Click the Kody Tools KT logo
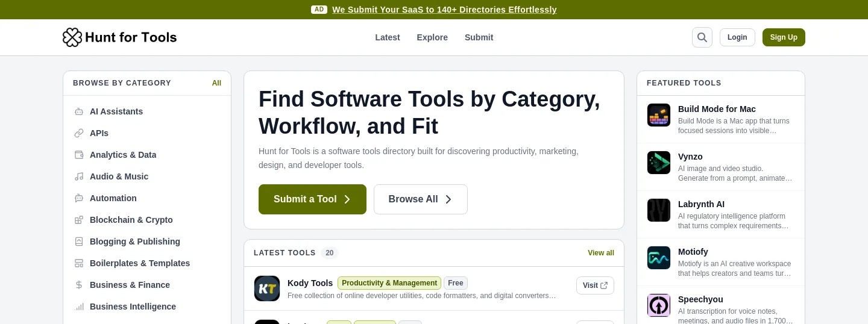 (267, 288)
